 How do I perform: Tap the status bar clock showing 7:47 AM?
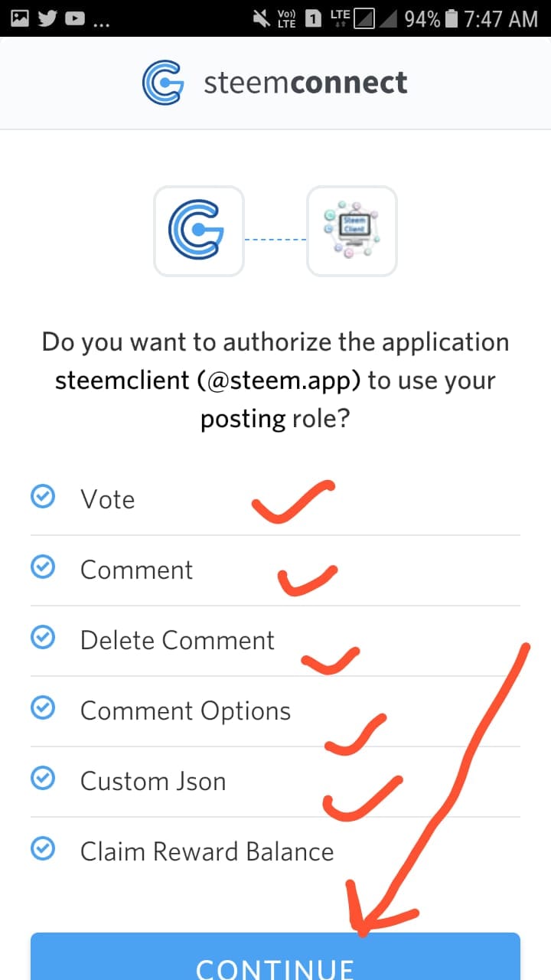tap(501, 18)
